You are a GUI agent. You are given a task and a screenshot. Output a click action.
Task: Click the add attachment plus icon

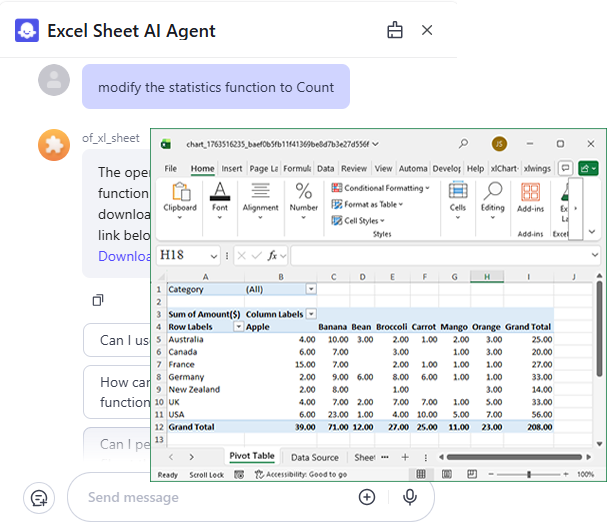point(367,497)
